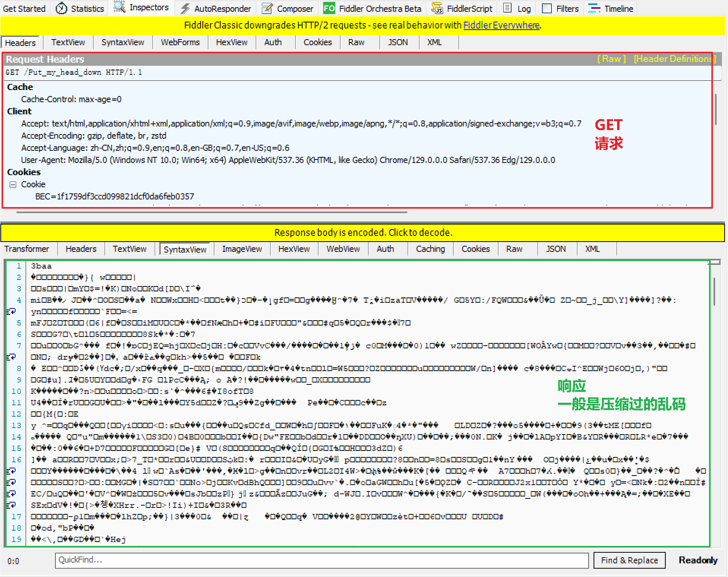Switch to request HexView tab

[232, 42]
